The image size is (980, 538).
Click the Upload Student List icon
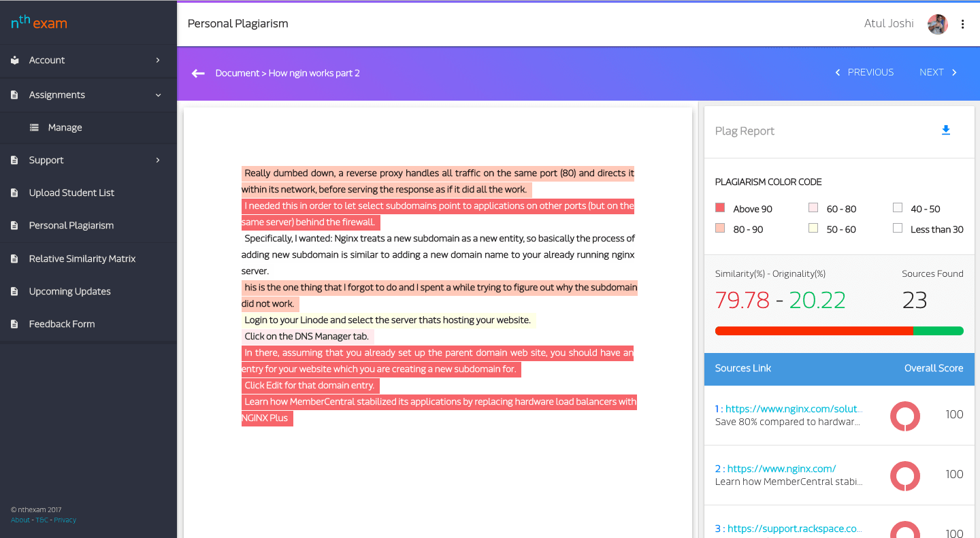tap(15, 192)
